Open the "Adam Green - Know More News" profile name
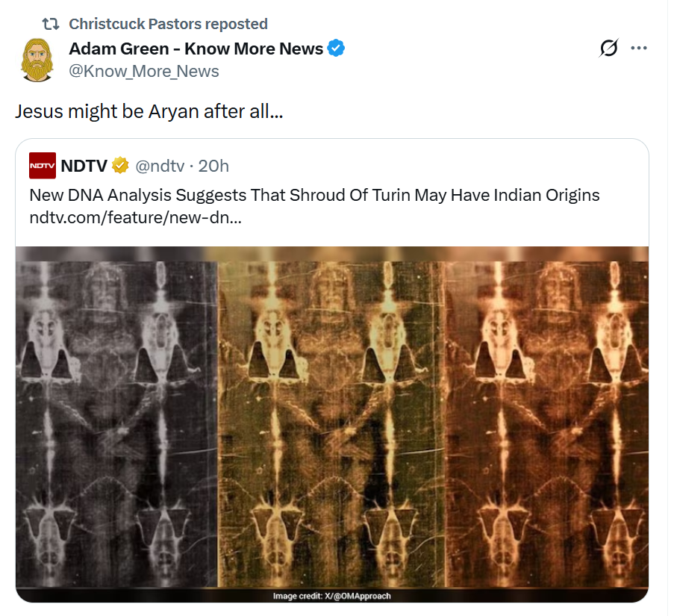 (x=196, y=49)
